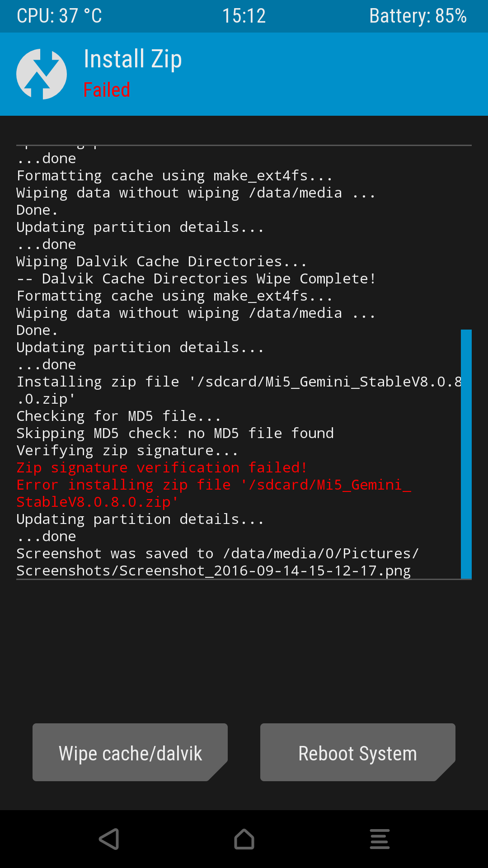Tap the 15:12 clock display
This screenshot has height=868, width=488.
[244, 16]
